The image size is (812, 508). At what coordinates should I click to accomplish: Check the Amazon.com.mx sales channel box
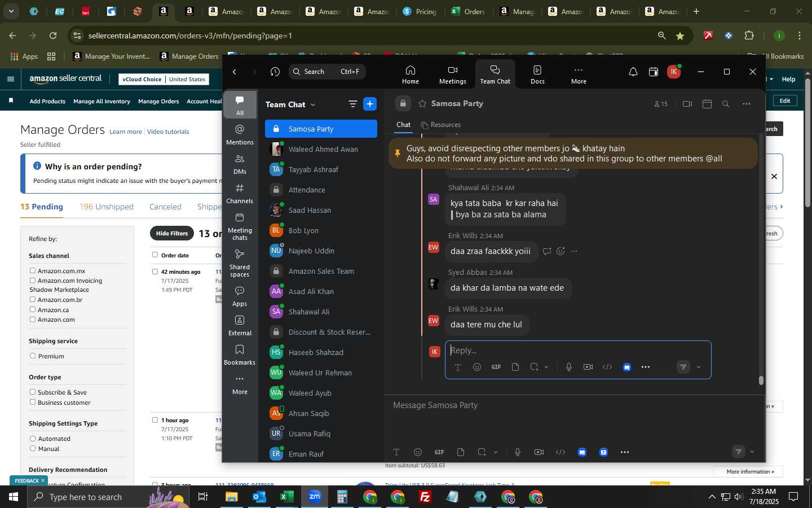33,271
